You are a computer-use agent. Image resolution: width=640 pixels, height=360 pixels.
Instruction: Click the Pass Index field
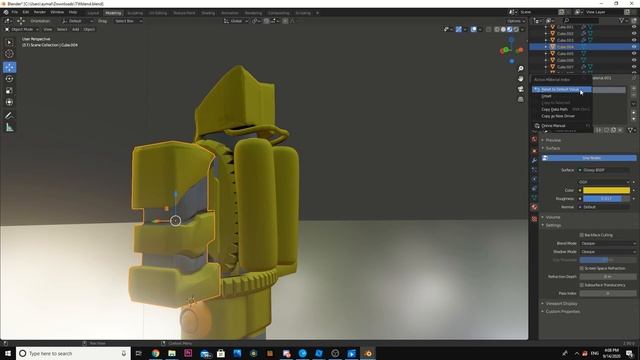point(608,293)
